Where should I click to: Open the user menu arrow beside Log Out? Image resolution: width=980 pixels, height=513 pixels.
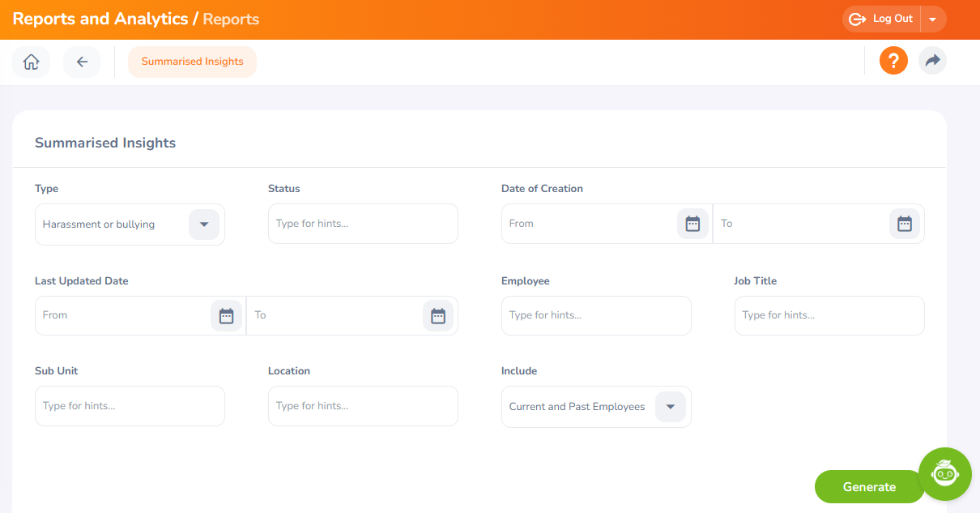tap(933, 19)
